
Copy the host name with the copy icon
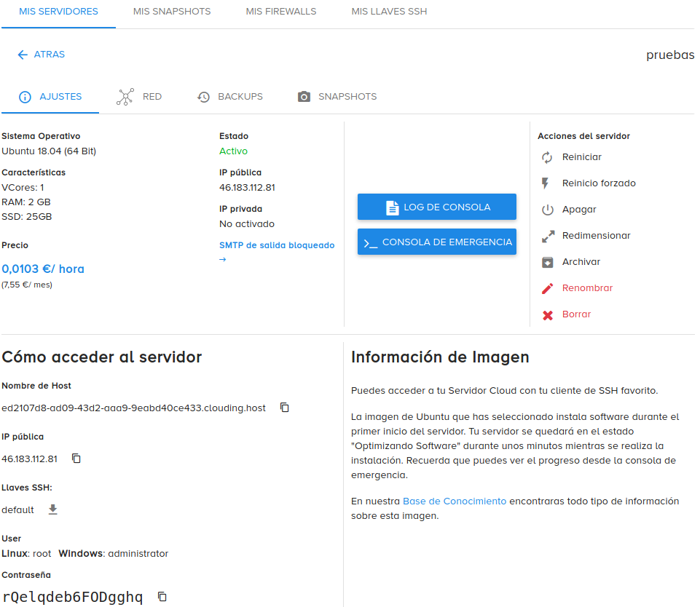[x=284, y=408]
